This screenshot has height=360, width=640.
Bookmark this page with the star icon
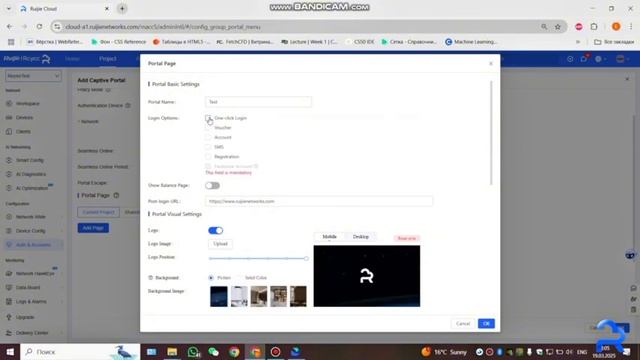pos(558,27)
